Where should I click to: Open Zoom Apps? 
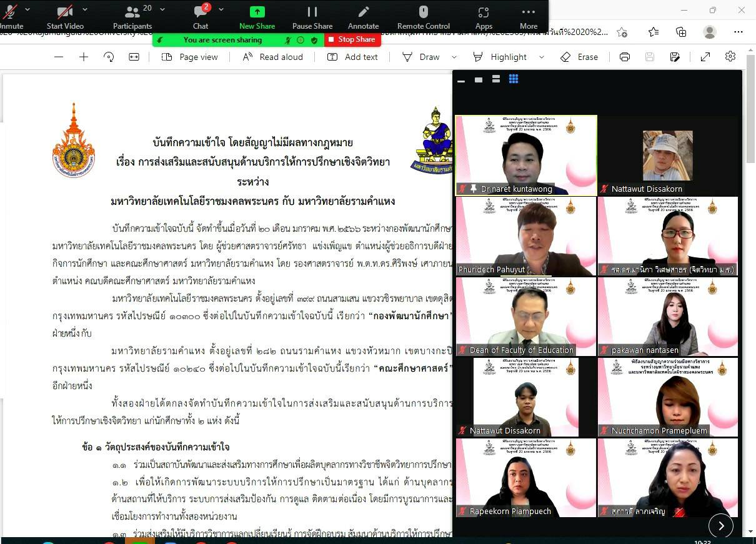tap(484, 17)
